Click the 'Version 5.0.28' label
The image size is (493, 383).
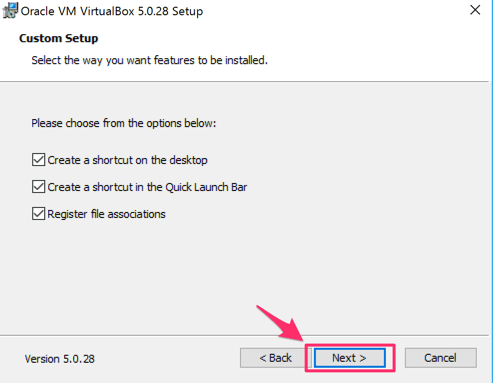(x=60, y=359)
